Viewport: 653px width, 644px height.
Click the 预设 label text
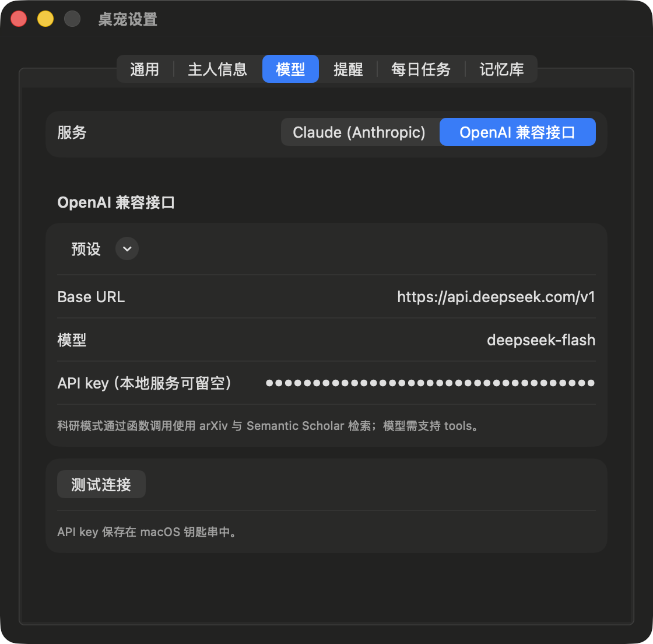point(86,249)
